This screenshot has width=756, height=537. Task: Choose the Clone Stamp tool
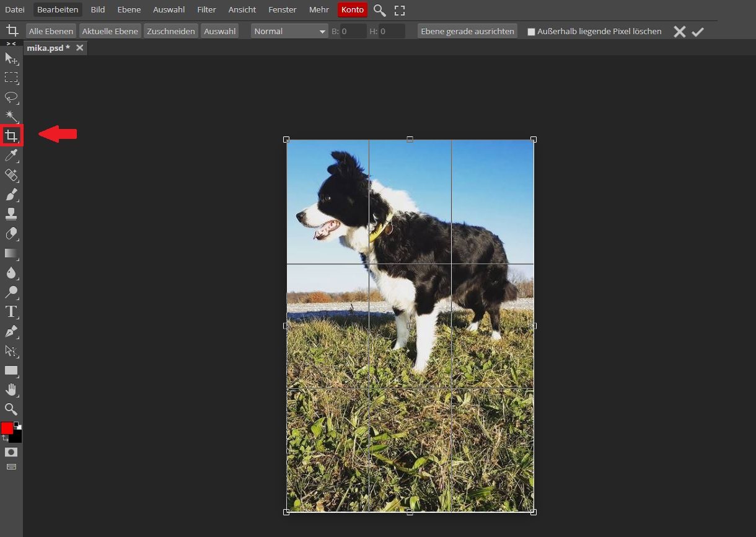(x=11, y=214)
